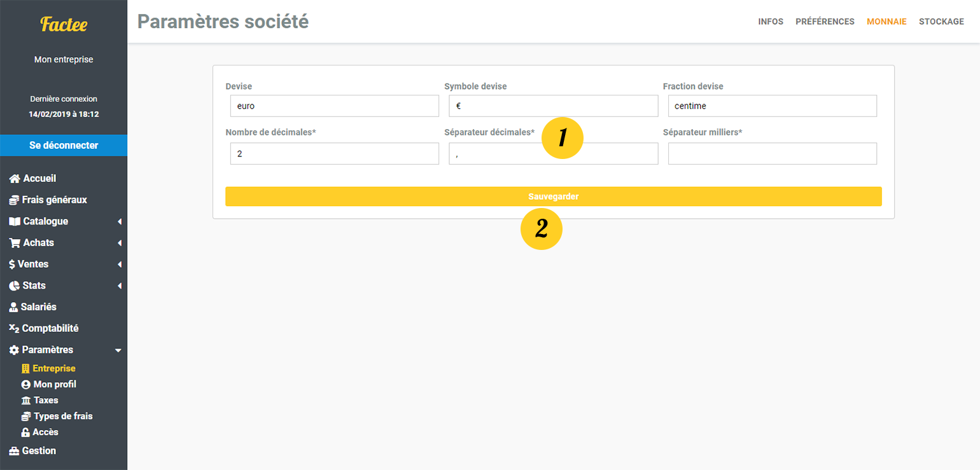Open the Taxes settings page
This screenshot has height=470, width=980.
[46, 400]
